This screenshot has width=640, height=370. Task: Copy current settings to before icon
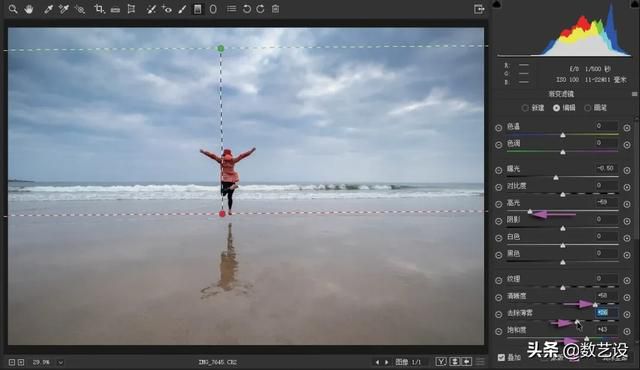467,362
